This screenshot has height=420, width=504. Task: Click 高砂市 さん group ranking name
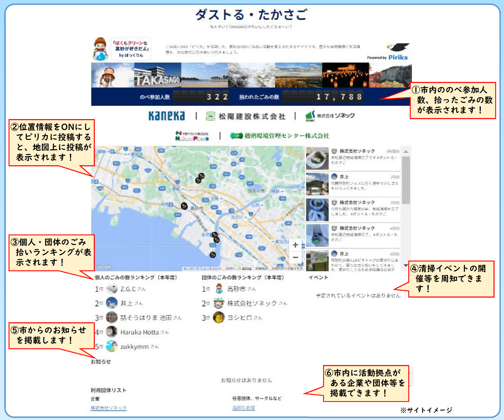(241, 289)
